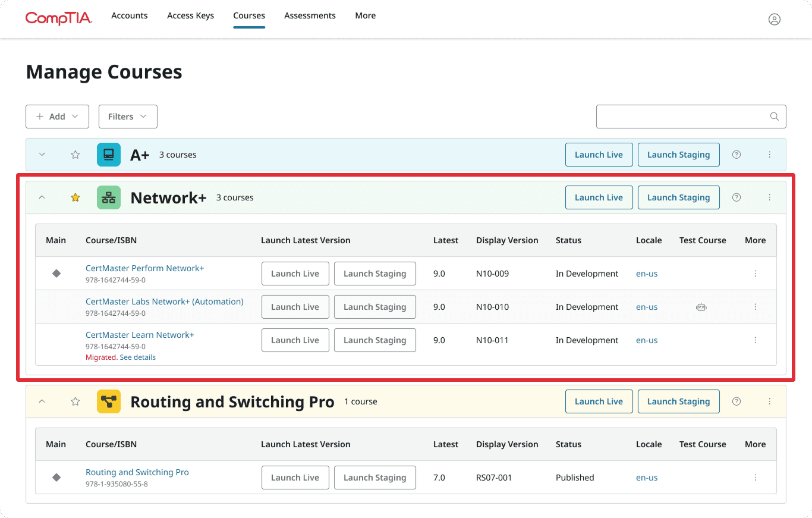Star the Routing and Switching Pro group

[x=75, y=401]
